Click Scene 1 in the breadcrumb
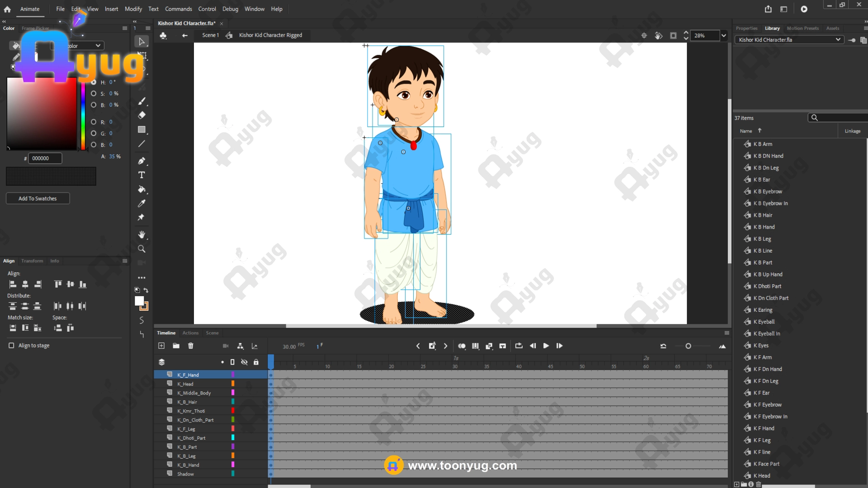Viewport: 868px width, 488px height. [210, 35]
